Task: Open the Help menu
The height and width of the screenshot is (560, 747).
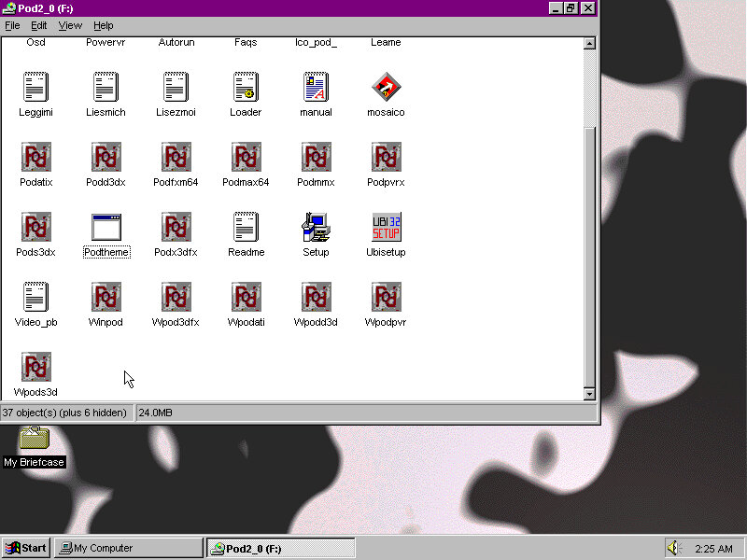Action: click(x=104, y=25)
